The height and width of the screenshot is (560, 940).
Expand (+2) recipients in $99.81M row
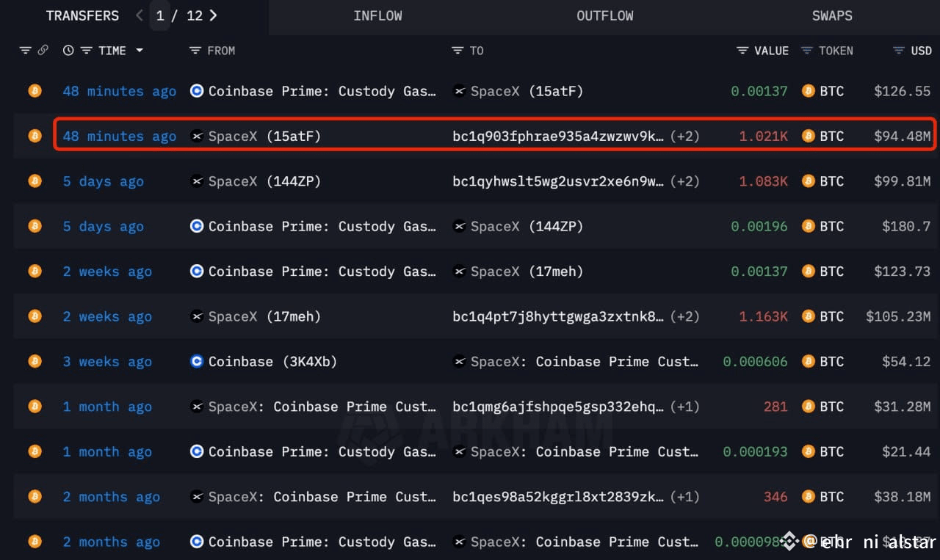[684, 181]
